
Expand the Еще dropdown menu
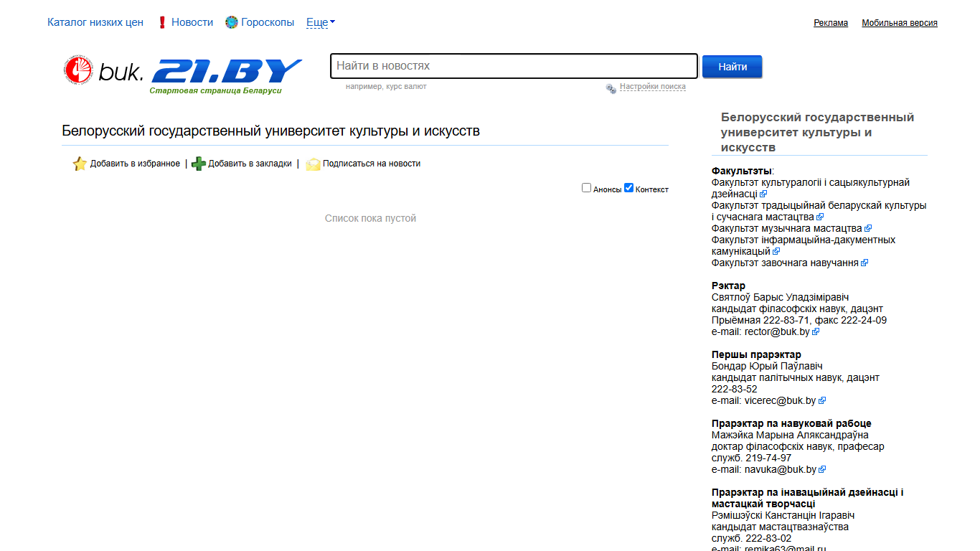[x=321, y=22]
